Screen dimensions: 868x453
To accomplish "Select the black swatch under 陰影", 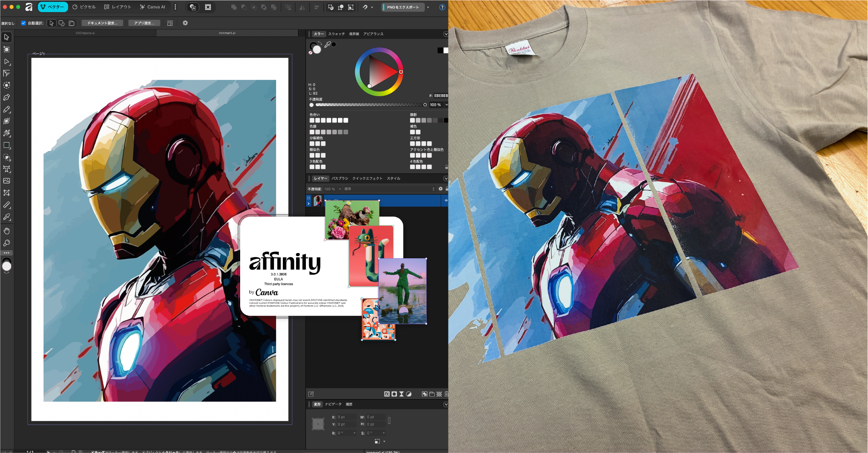I will [446, 121].
